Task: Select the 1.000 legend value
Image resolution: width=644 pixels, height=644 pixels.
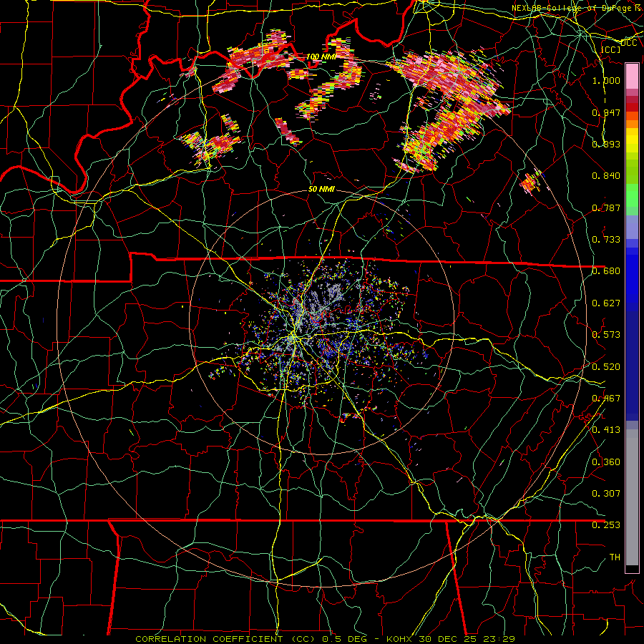Action: click(606, 80)
